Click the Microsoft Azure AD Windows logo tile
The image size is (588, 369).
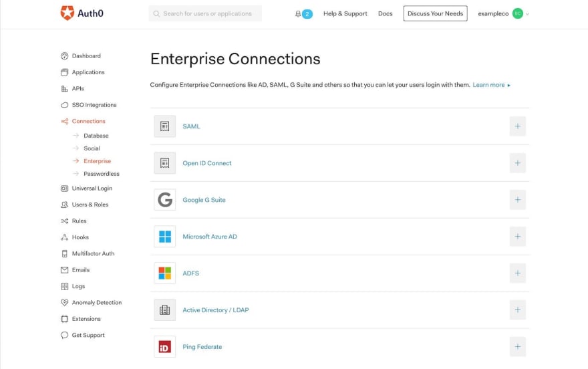[164, 237]
